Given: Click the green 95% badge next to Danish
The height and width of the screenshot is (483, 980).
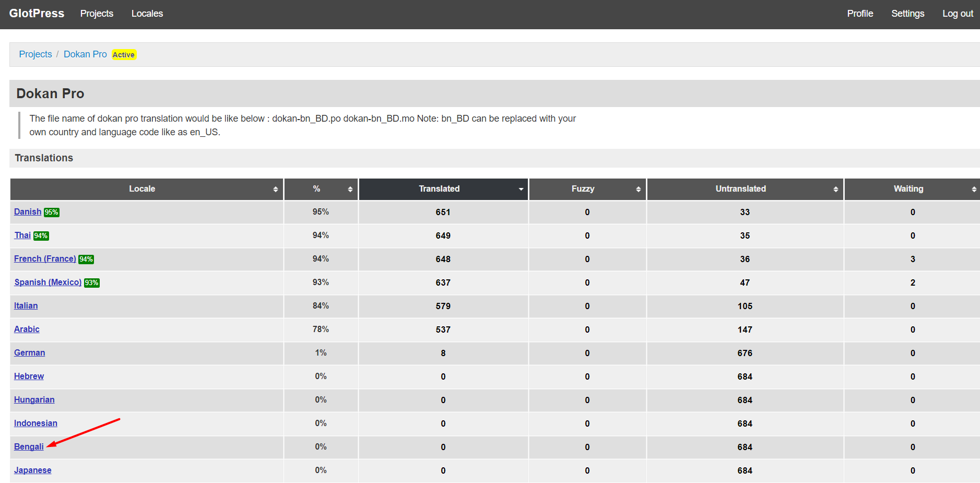Looking at the screenshot, I should tap(52, 213).
